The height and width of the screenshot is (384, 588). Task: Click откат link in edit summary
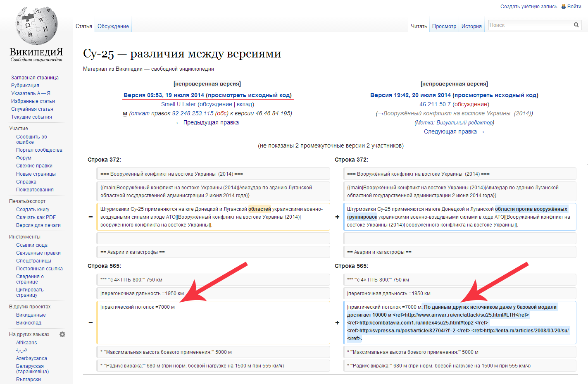point(140,113)
